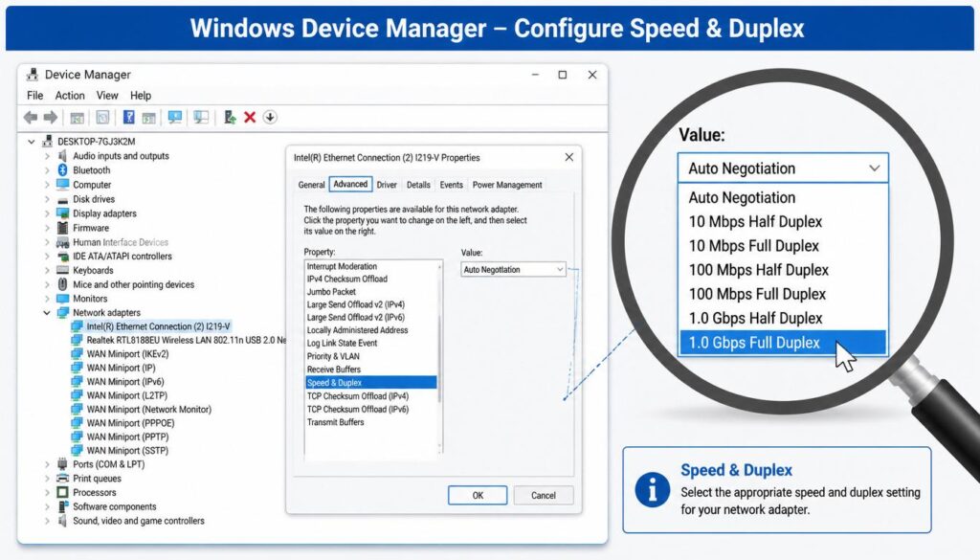Switch to the Driver tab
Viewport: 980px width, 560px height.
tap(387, 185)
